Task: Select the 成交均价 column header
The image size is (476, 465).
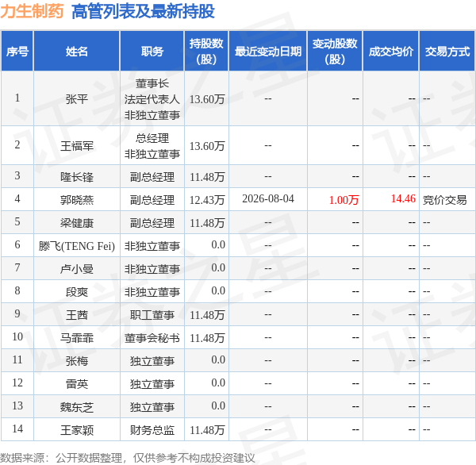Action: point(391,52)
